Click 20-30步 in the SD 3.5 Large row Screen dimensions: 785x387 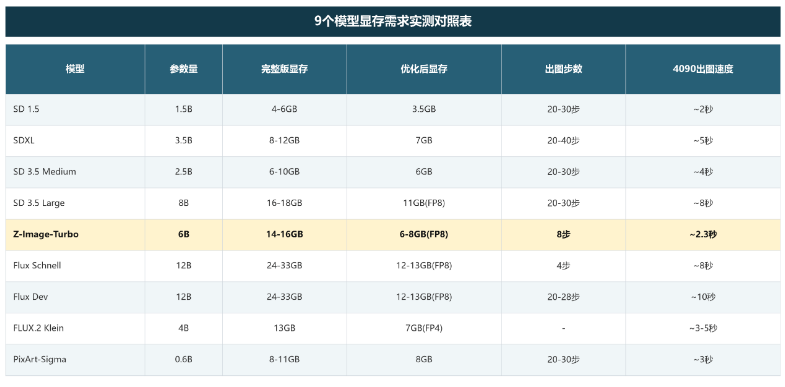pos(563,203)
